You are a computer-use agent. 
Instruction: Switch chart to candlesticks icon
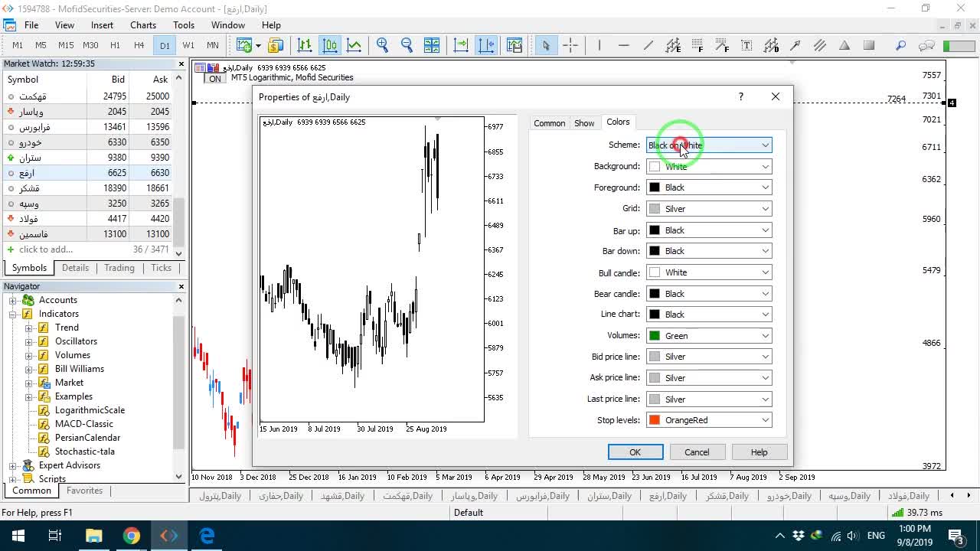click(330, 45)
